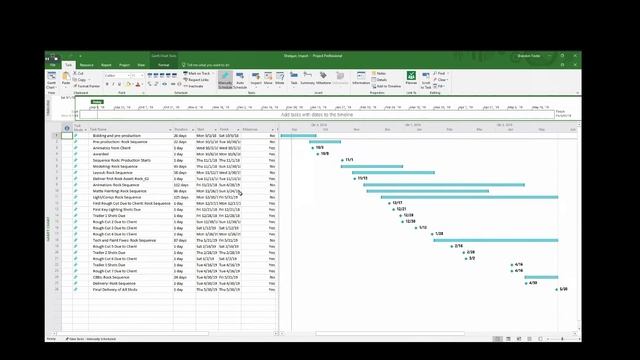Viewport: 640px width, 360px height.
Task: Click the Today marker on timeline
Action: (97, 102)
